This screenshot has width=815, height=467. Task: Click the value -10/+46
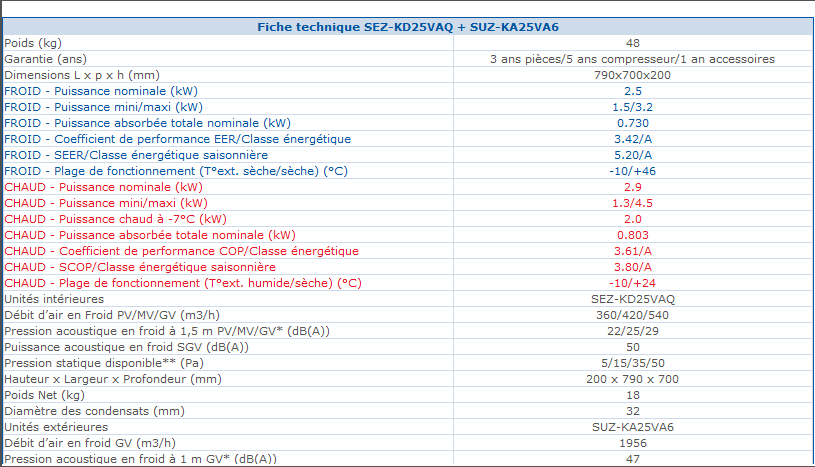point(633,171)
